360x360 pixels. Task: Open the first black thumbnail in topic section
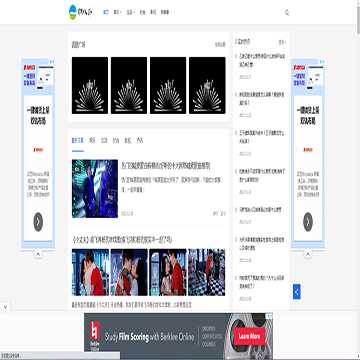click(90, 85)
